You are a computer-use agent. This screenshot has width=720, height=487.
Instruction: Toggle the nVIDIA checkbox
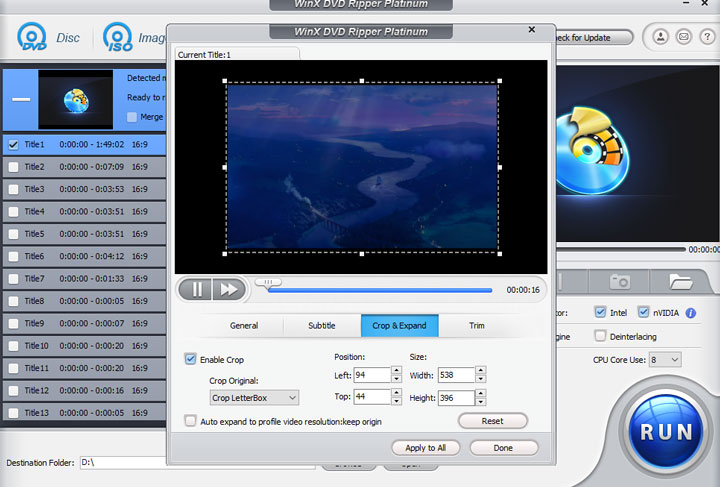[x=643, y=312]
